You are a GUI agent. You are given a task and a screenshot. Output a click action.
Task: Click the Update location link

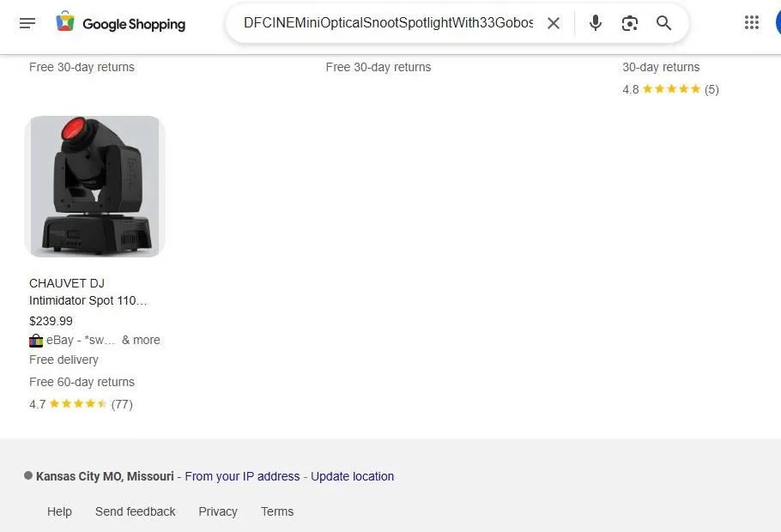(352, 477)
